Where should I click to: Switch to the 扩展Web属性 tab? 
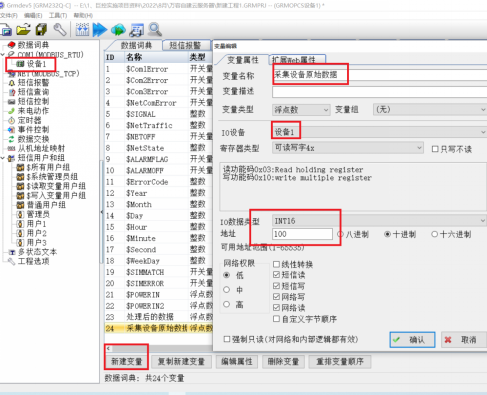[297, 60]
